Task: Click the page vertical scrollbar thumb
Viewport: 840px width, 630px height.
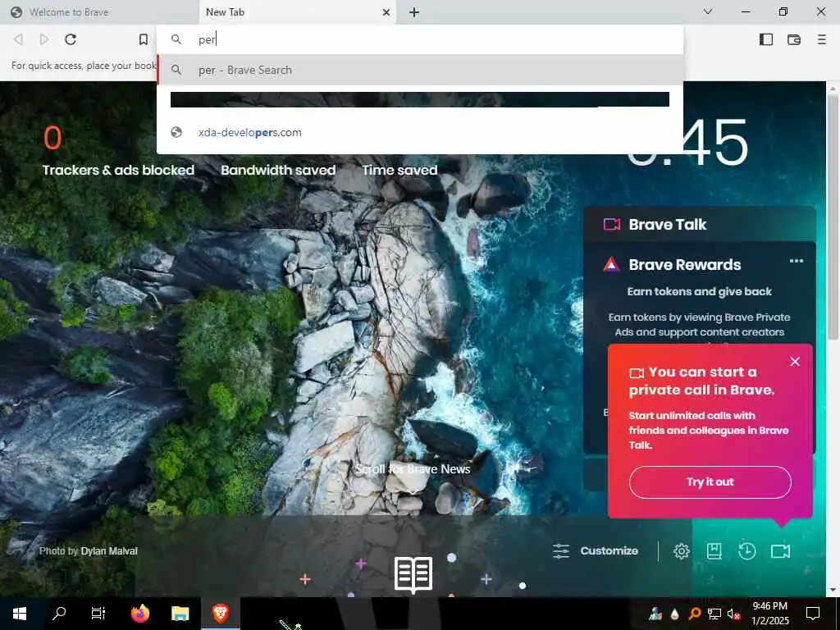Action: 832,217
